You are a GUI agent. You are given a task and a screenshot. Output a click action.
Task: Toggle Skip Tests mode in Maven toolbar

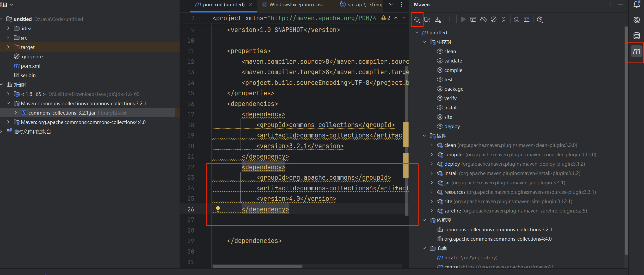coord(494,20)
